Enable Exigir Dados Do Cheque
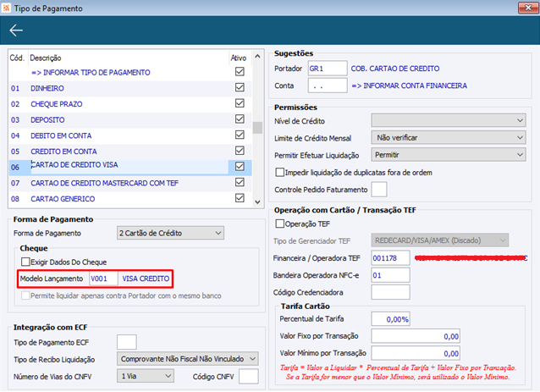 point(25,262)
